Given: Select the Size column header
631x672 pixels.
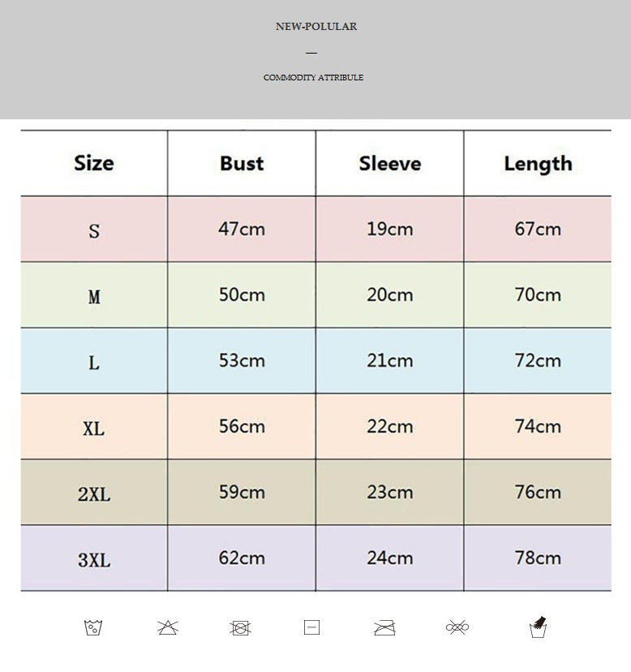Looking at the screenshot, I should (94, 163).
